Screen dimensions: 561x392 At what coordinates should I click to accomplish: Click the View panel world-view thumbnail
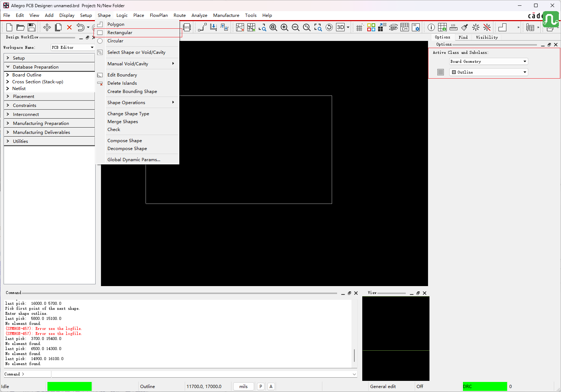pyautogui.click(x=396, y=339)
